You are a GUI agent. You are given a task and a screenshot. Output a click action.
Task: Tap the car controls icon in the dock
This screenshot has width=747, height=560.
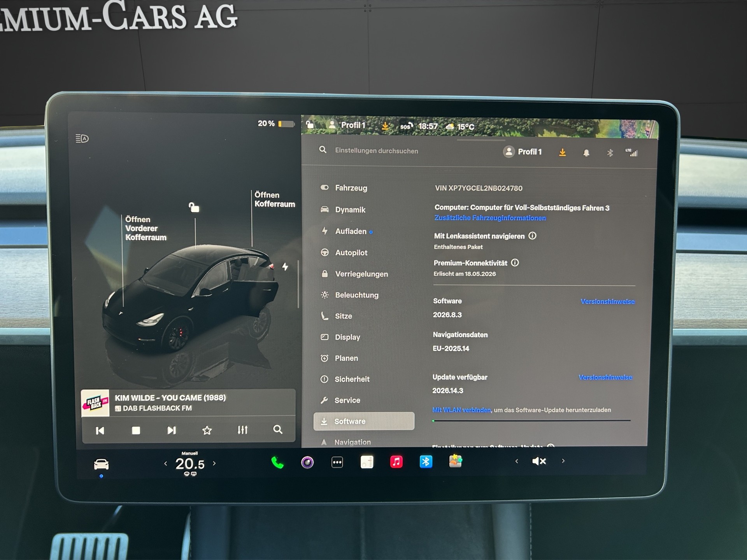101,464
